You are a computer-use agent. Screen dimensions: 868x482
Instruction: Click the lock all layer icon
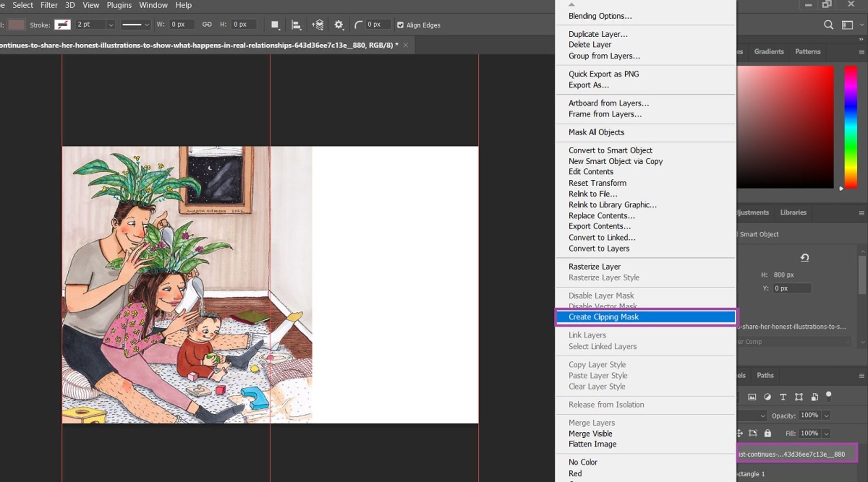pyautogui.click(x=768, y=433)
